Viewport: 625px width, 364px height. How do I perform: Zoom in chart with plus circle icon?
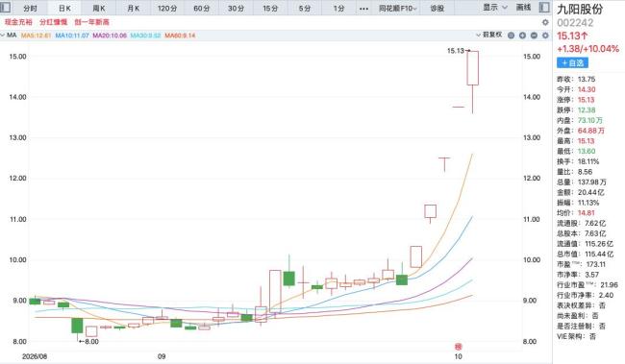click(x=522, y=36)
